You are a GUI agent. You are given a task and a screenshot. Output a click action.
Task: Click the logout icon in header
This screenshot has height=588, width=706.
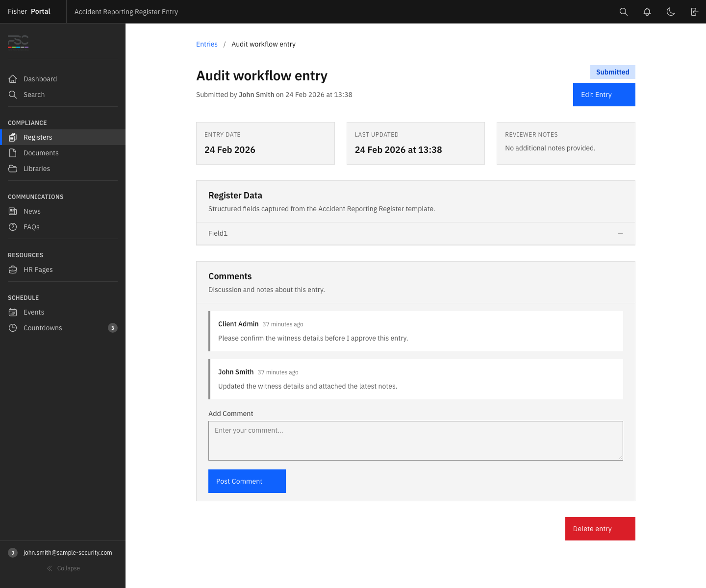pyautogui.click(x=694, y=12)
